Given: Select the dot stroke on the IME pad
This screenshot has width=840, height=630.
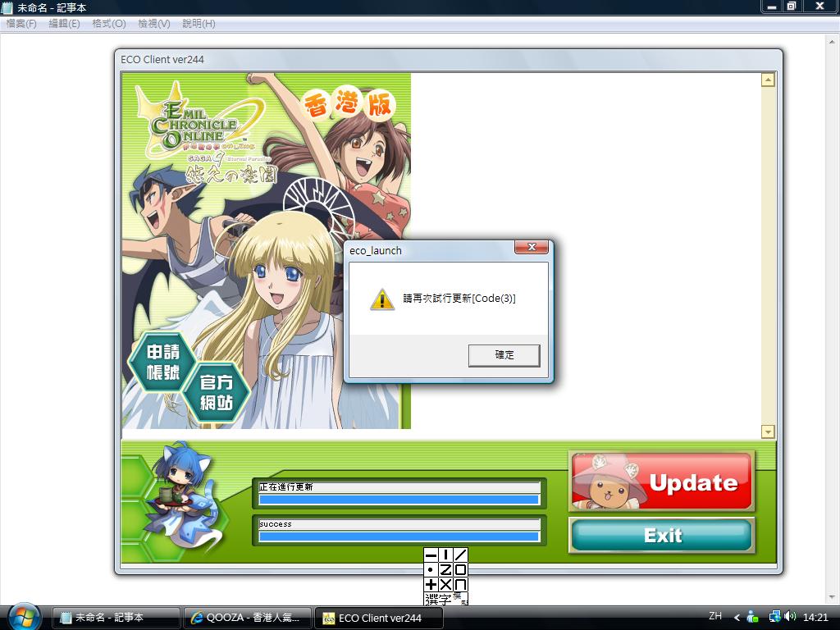Looking at the screenshot, I should [x=431, y=569].
